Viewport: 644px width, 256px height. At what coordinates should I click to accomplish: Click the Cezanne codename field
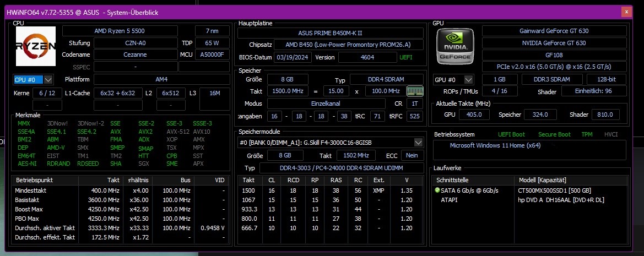click(136, 55)
